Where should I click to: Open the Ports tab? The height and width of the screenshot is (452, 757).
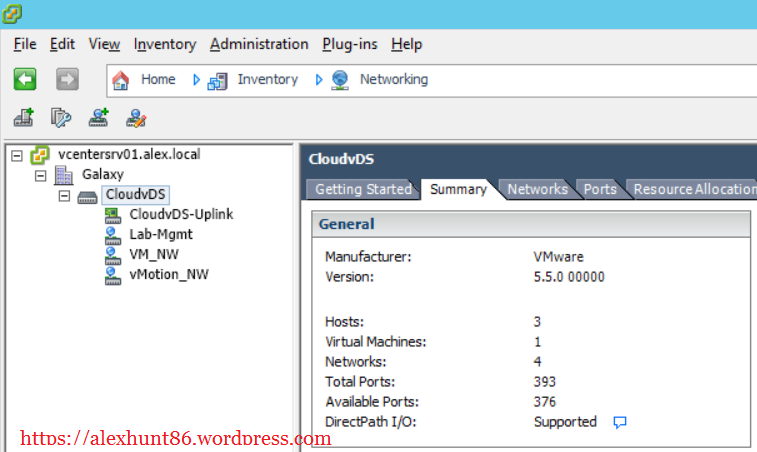click(600, 189)
